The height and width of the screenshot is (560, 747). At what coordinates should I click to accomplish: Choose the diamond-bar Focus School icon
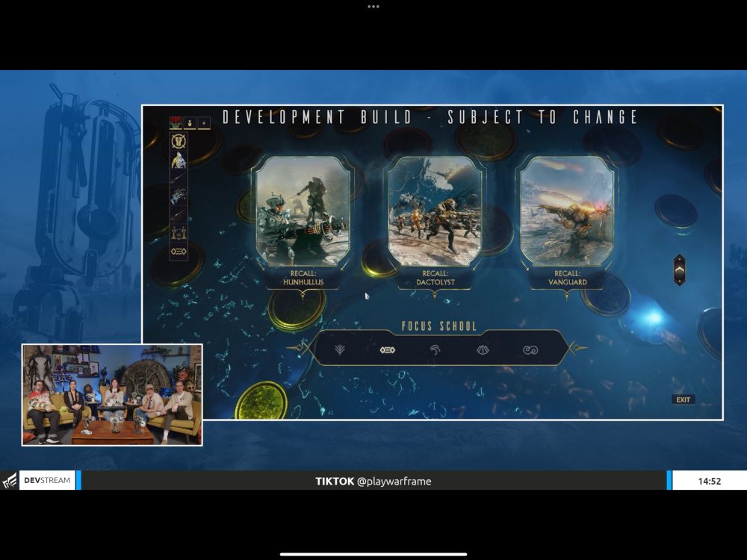[387, 350]
